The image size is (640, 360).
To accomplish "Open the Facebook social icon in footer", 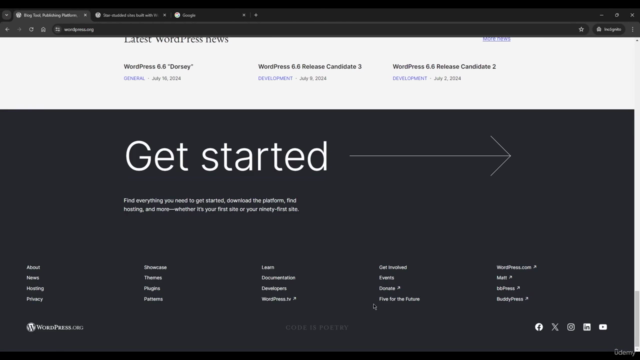I will (539, 327).
